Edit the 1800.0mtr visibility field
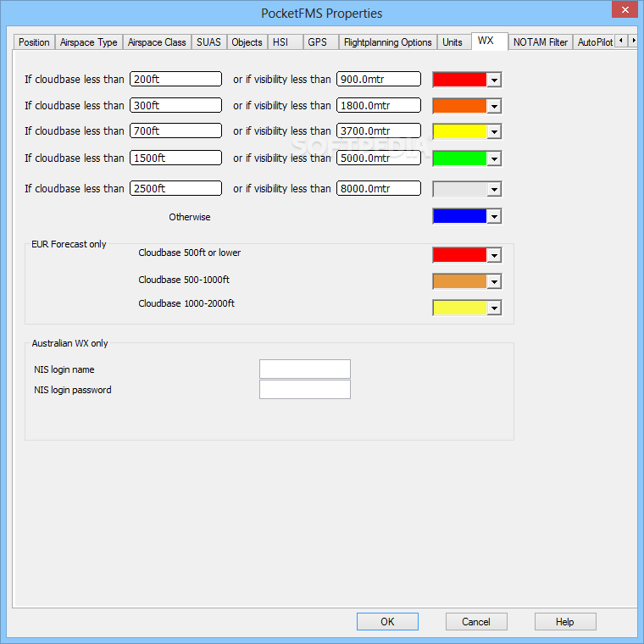644x644 pixels. (x=379, y=105)
